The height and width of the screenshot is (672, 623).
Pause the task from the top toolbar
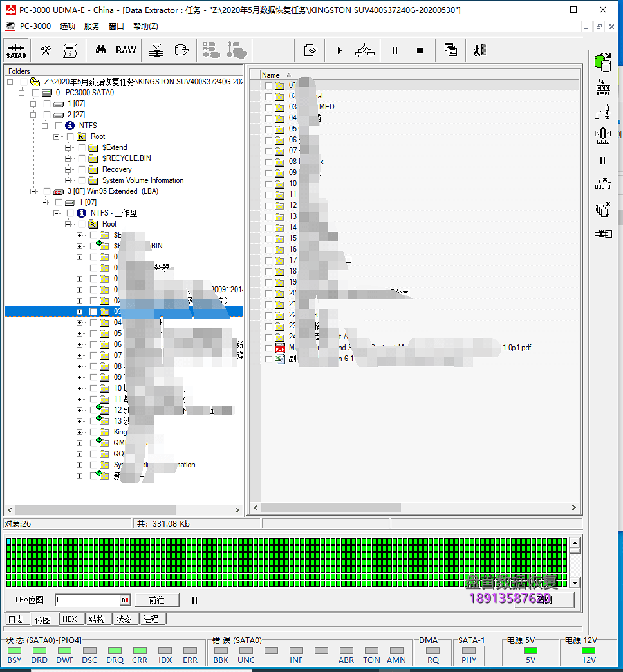click(395, 51)
